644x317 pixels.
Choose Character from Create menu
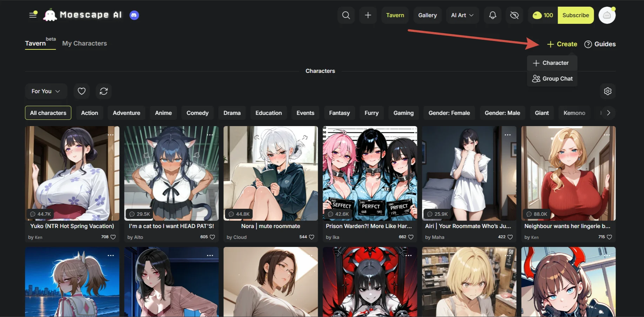[x=552, y=63]
